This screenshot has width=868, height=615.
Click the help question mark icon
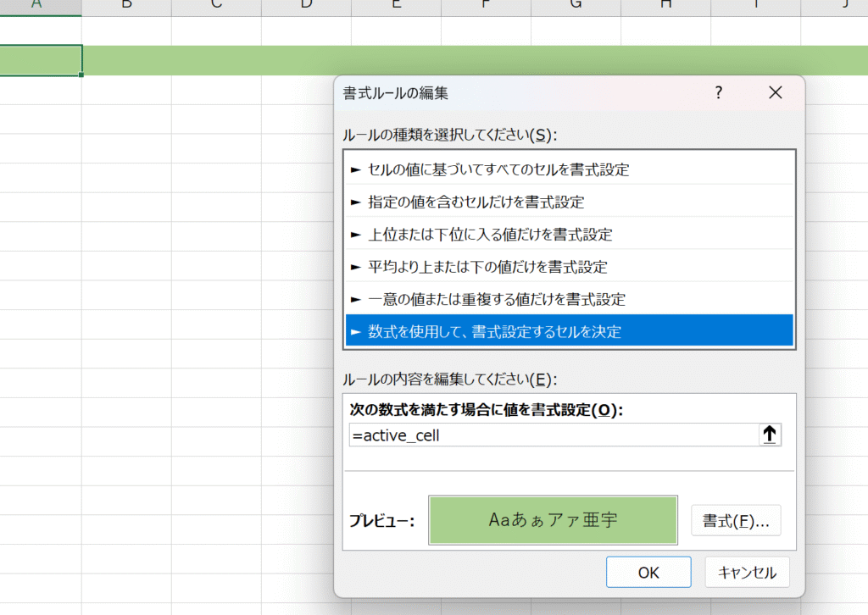(718, 92)
